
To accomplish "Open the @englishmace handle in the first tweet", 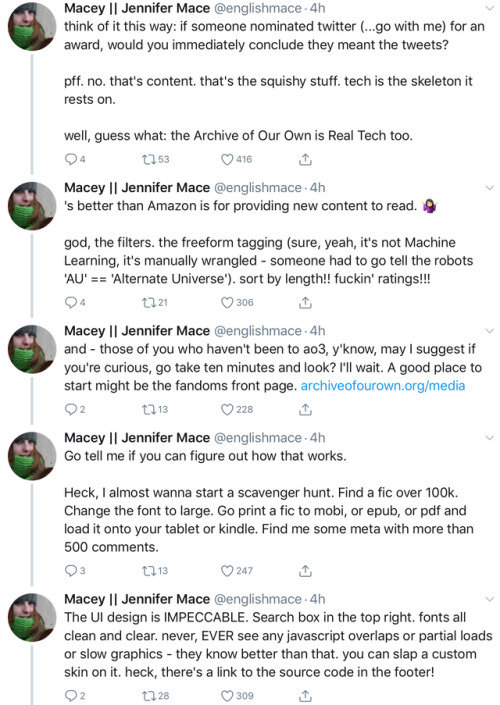I will click(x=258, y=8).
